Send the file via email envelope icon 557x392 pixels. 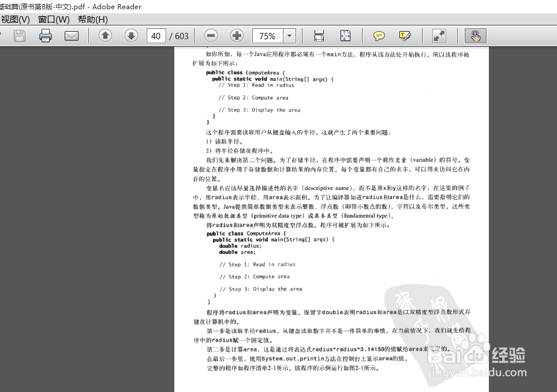pyautogui.click(x=72, y=36)
